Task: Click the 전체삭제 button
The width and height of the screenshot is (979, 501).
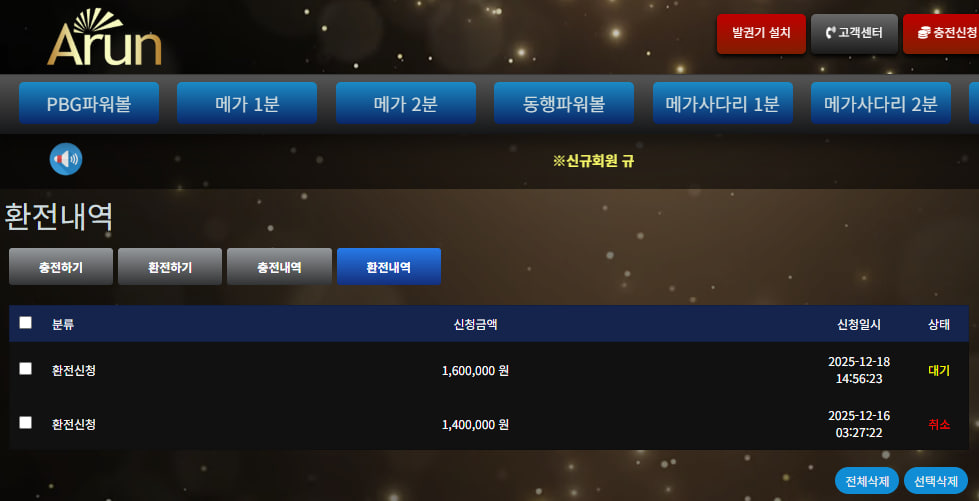Action: [x=867, y=481]
